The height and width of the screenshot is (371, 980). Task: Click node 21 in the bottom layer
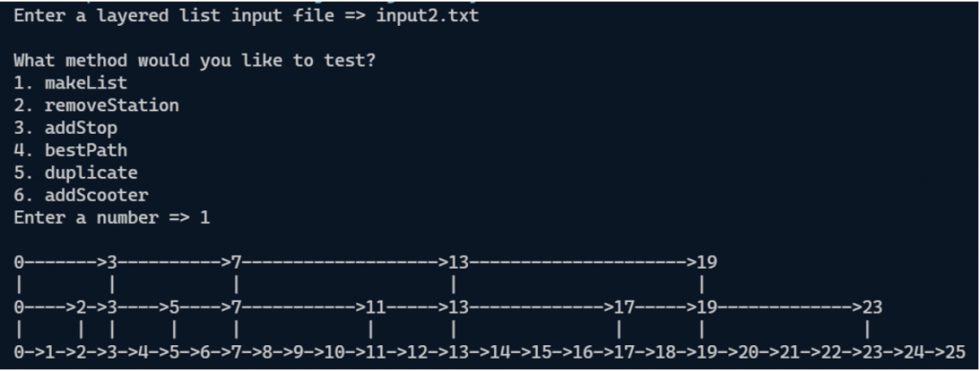point(790,352)
